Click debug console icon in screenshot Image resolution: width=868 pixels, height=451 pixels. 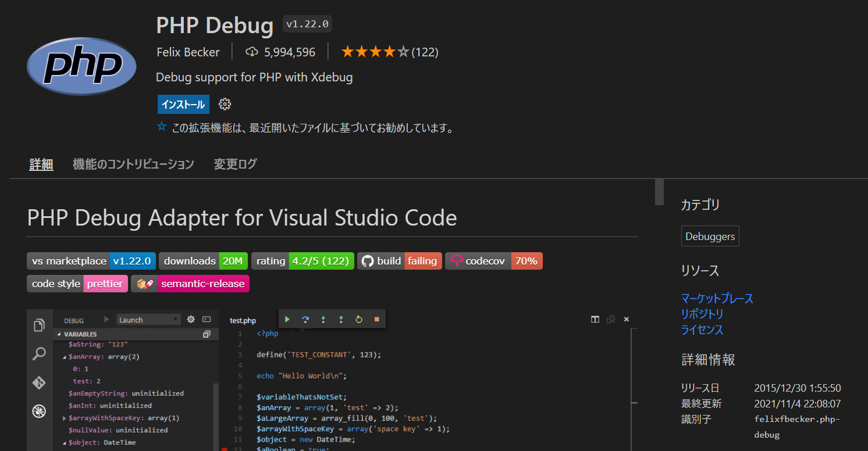click(207, 319)
